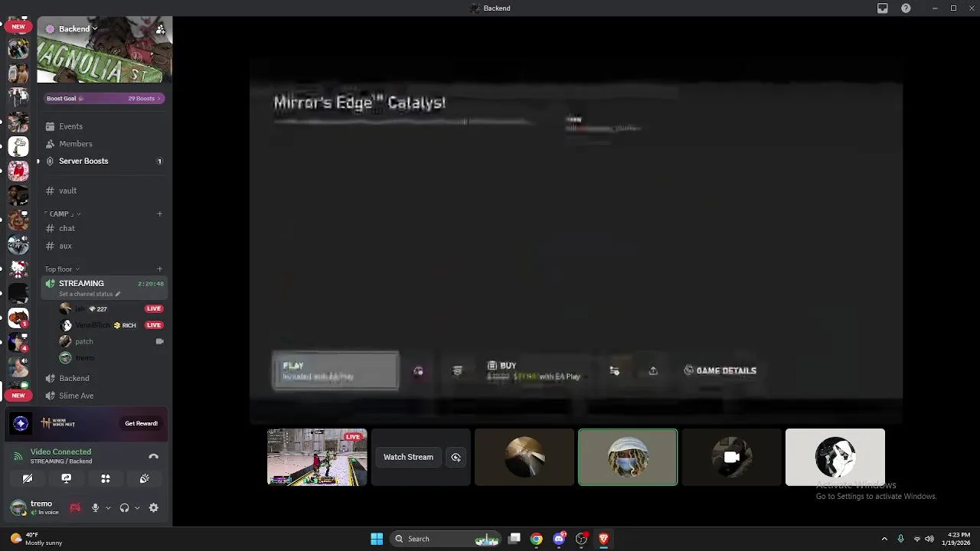Viewport: 980px width, 551px height.
Task: Open the Boost Goal progress bar
Action: point(103,98)
